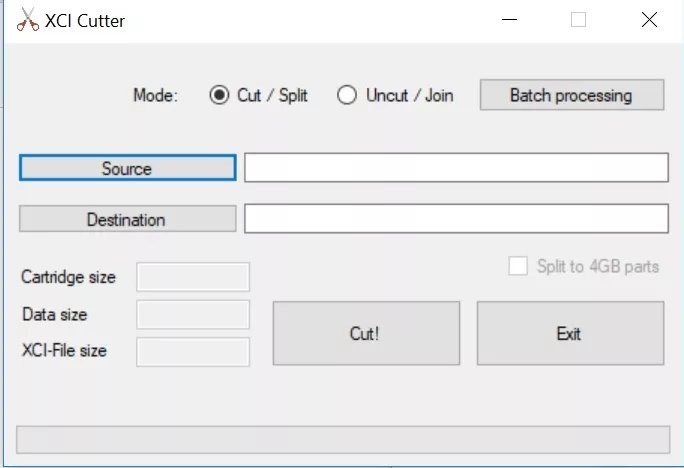This screenshot has width=684, height=468.
Task: Enable Split to 4GB parts checkbox
Action: [518, 266]
